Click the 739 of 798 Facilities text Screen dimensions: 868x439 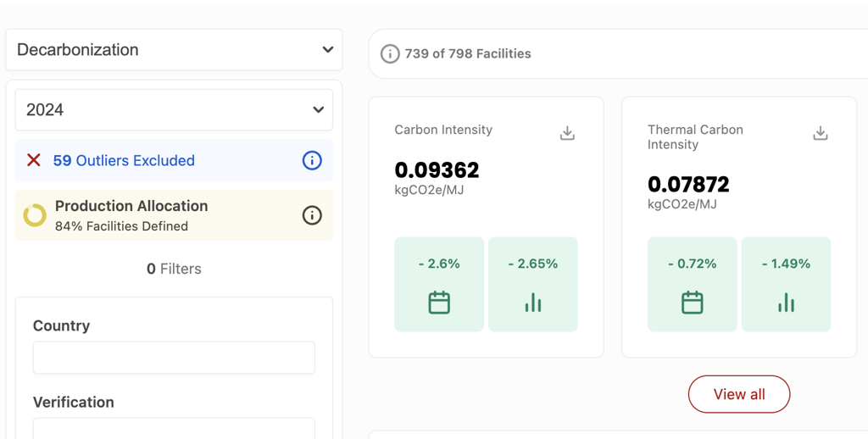coord(468,53)
